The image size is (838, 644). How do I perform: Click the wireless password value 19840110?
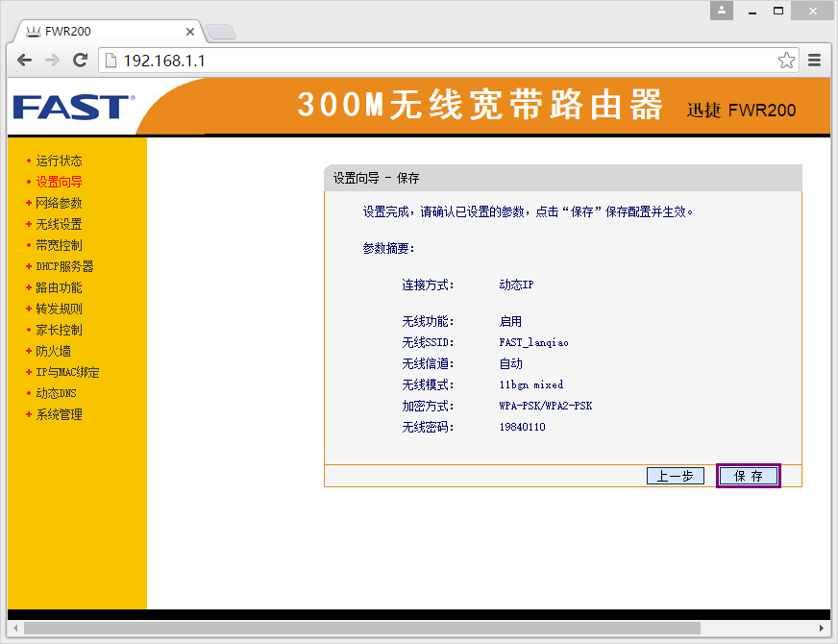(522, 427)
